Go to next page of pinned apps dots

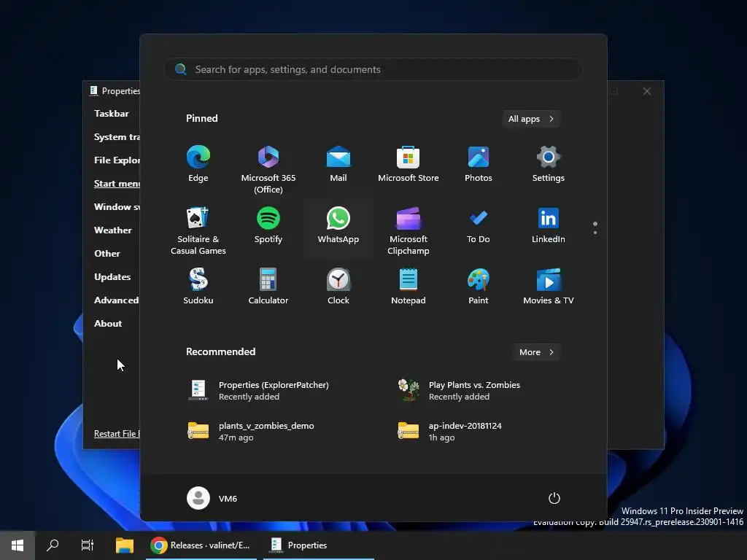(595, 233)
